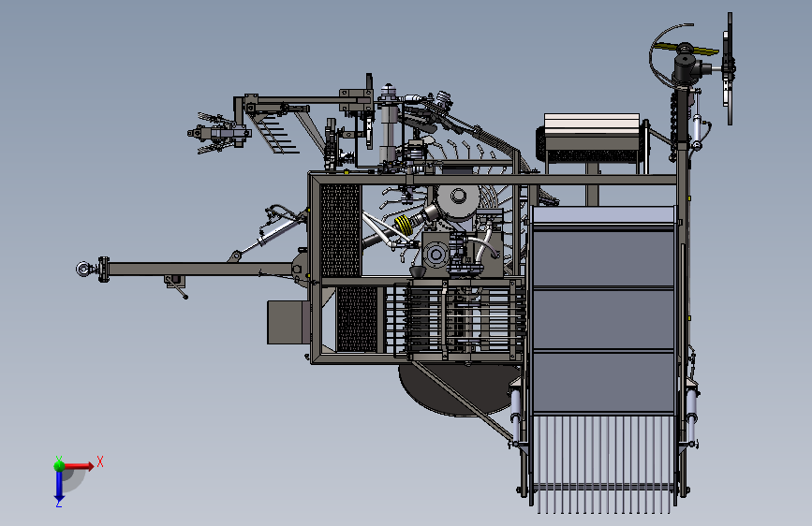Click the blue Z axis of the view triad
812x526 pixels.
(x=58, y=485)
